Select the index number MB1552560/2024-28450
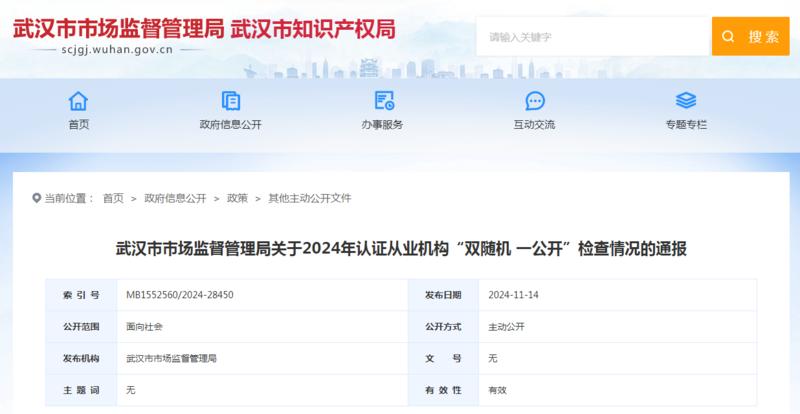Viewport: 800px width, 414px height. pyautogui.click(x=180, y=295)
